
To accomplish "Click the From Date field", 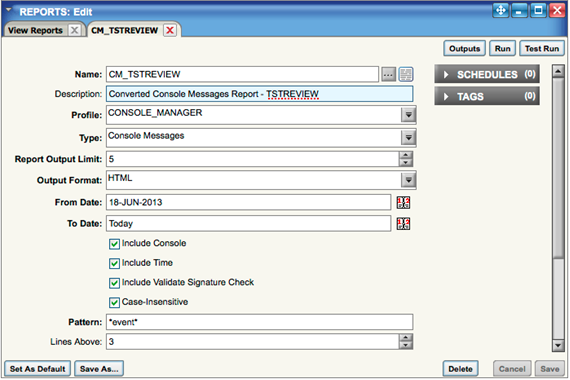I will [249, 202].
